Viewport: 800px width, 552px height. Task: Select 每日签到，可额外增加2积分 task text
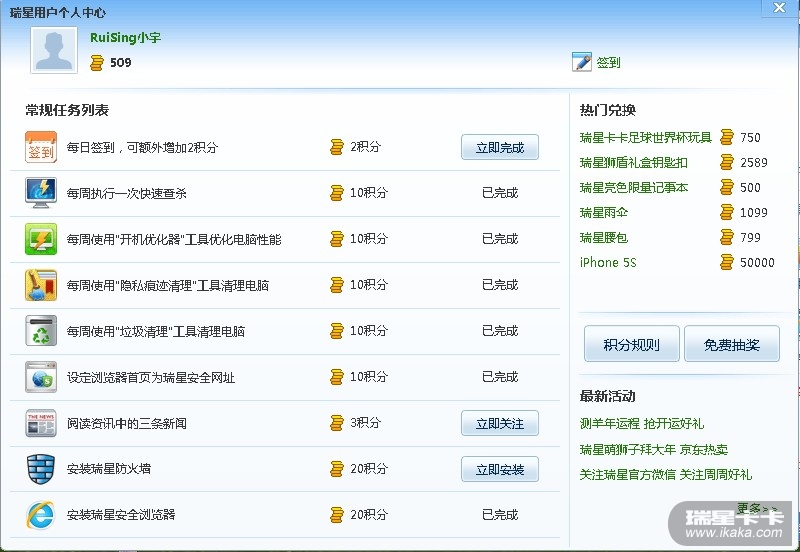point(142,147)
